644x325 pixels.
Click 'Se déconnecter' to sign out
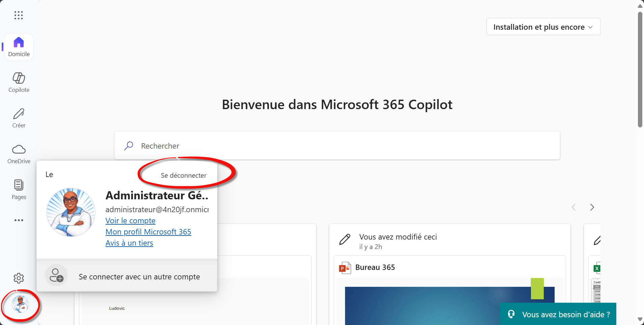(x=183, y=175)
